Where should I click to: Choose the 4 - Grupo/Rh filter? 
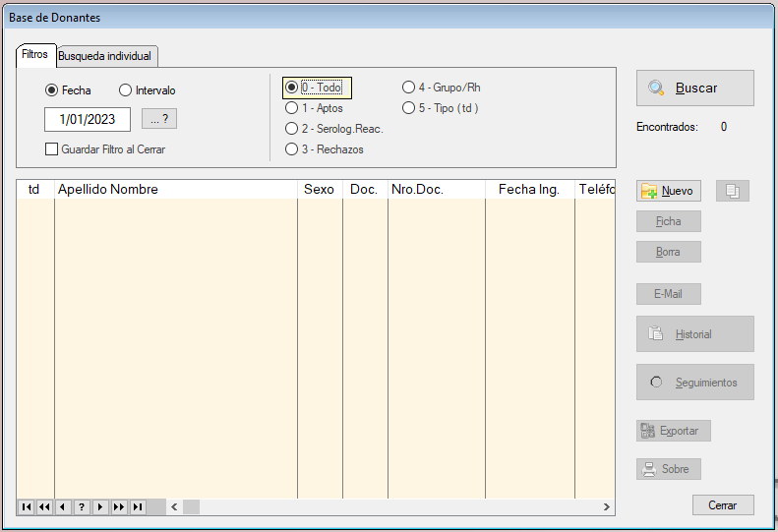[408, 88]
